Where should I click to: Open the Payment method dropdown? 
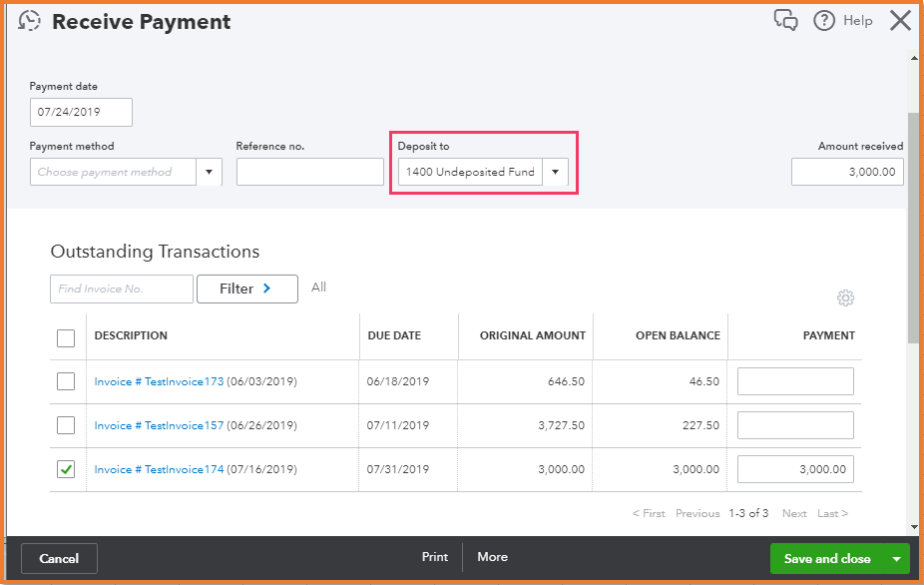(x=209, y=172)
